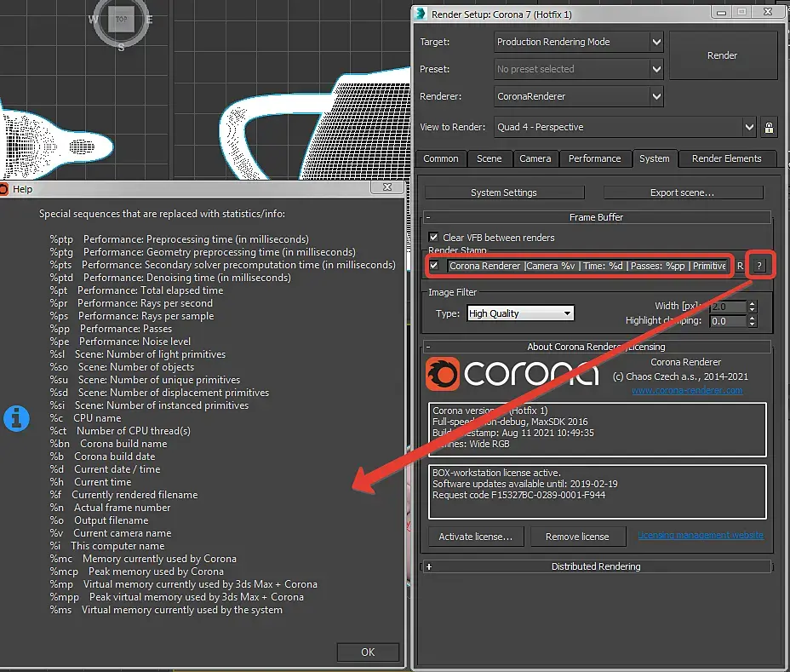The width and height of the screenshot is (790, 672).
Task: Open Image Filter Type dropdown (High Quality)
Action: pyautogui.click(x=520, y=313)
